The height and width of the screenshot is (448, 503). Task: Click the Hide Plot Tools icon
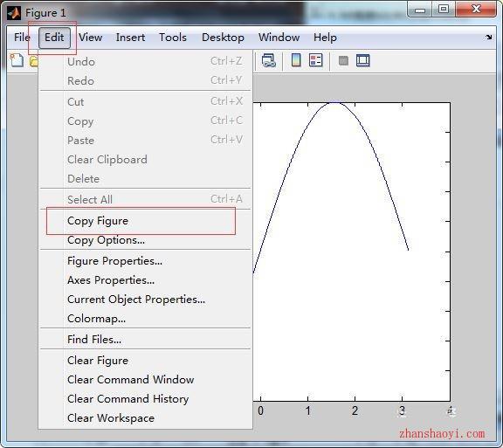pos(343,60)
